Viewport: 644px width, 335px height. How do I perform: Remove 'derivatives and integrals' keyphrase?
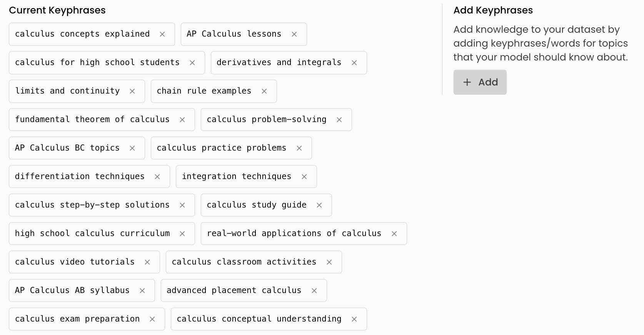click(354, 63)
